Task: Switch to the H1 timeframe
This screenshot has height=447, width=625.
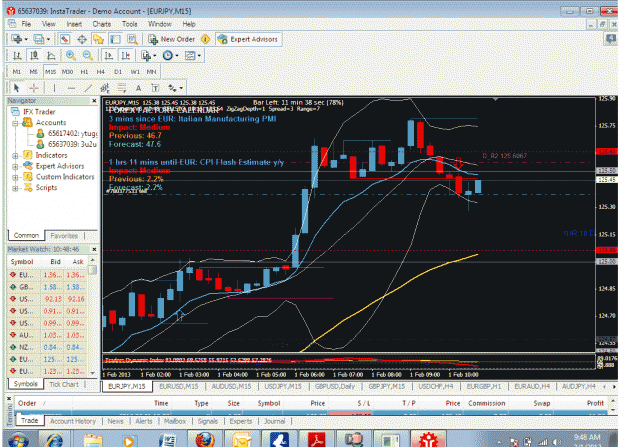Action: [x=84, y=72]
